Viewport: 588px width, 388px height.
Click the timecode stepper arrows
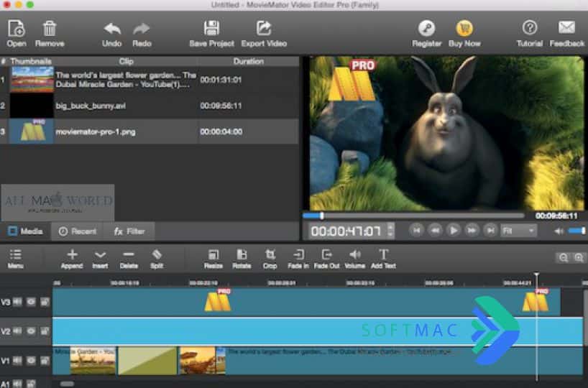pyautogui.click(x=390, y=231)
